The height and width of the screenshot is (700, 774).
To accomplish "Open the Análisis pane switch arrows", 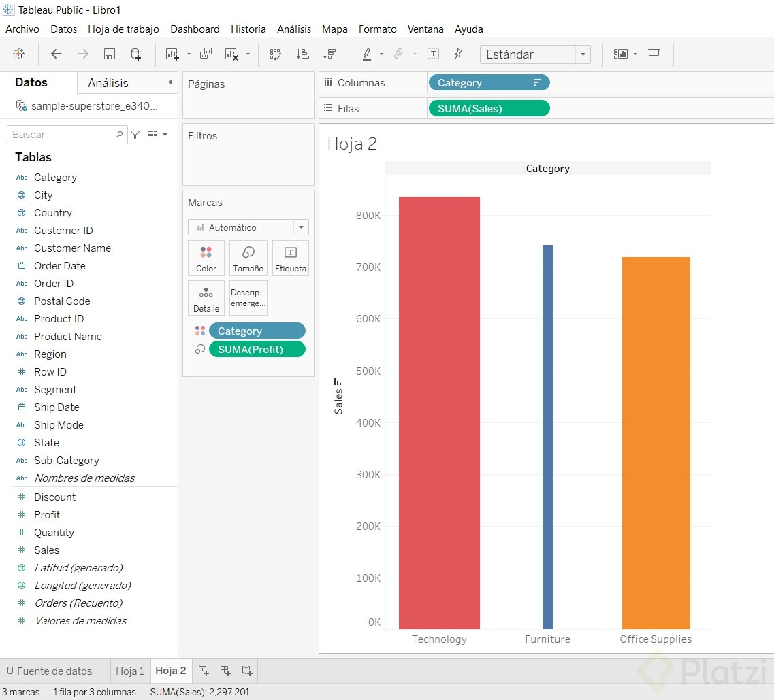I will [x=170, y=82].
